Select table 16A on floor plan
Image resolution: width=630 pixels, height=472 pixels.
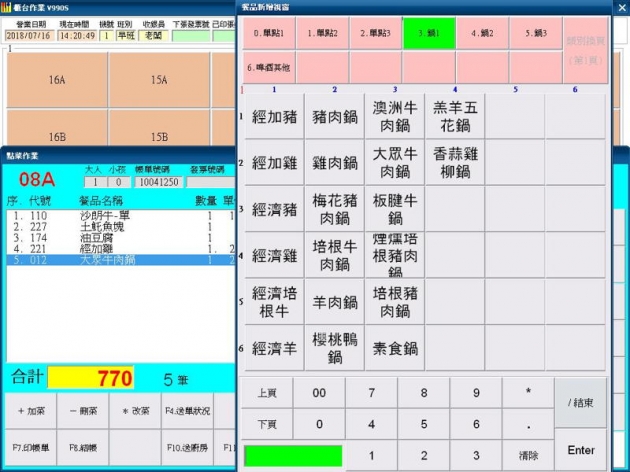click(57, 79)
